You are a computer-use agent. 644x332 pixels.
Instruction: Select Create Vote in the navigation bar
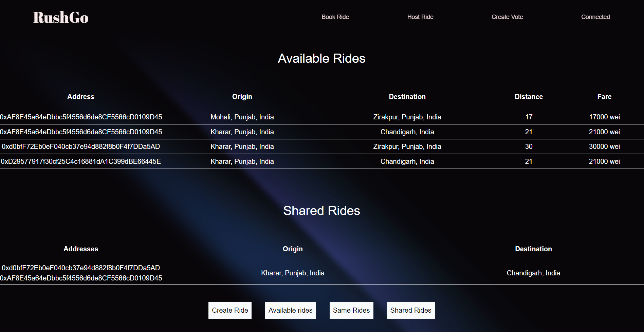point(507,17)
